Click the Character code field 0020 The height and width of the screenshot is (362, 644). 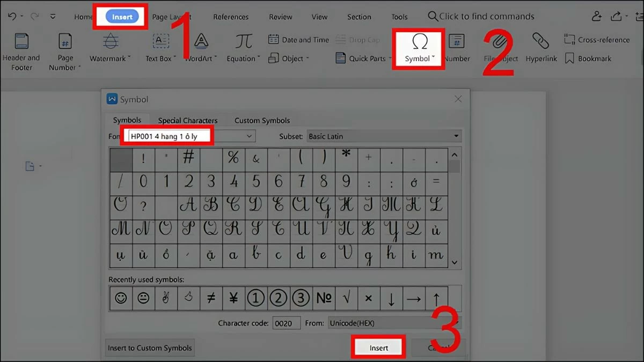(286, 323)
